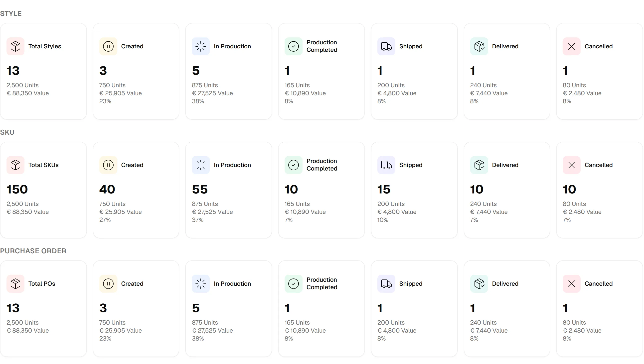This screenshot has height=364, width=644.
Task: Click the Total POs box icon
Action: 15,284
